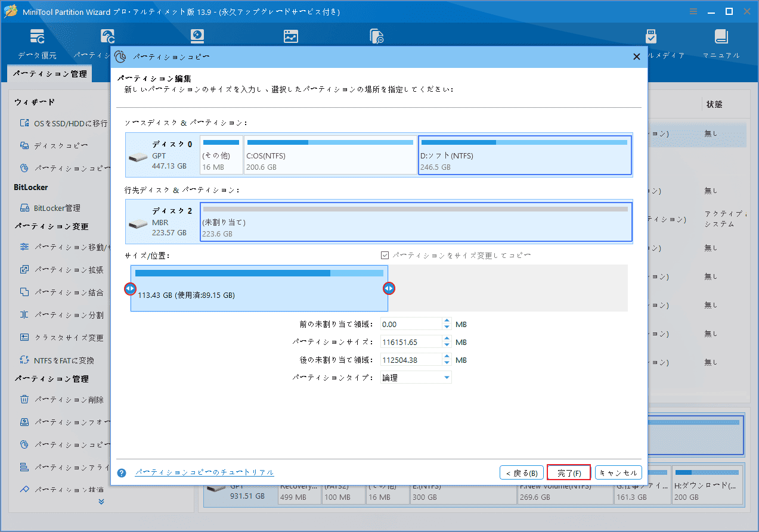Viewport: 759px width, 532px height.
Task: Increase パーティションサイズ with the up arrow
Action: (447, 339)
